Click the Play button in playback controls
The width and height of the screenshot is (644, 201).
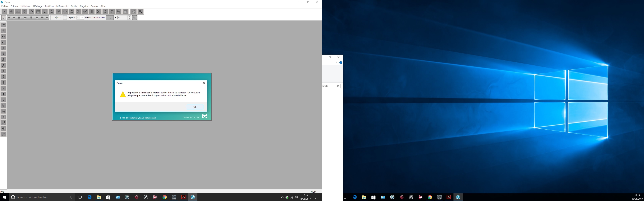25,18
